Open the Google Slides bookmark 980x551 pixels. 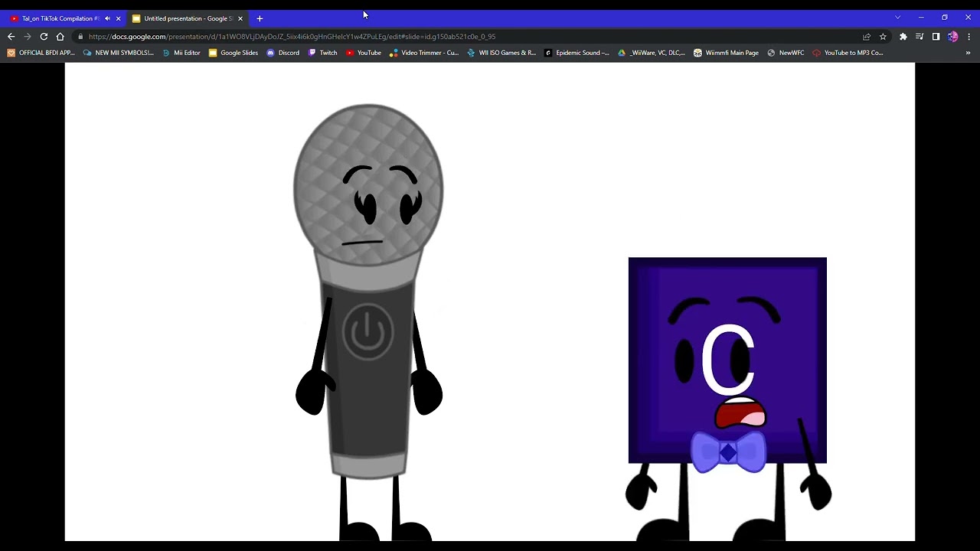(x=234, y=53)
